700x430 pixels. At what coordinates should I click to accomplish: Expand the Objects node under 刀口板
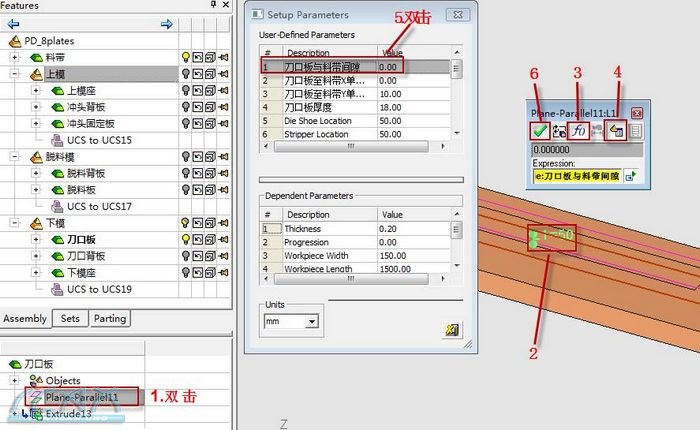pyautogui.click(x=14, y=381)
